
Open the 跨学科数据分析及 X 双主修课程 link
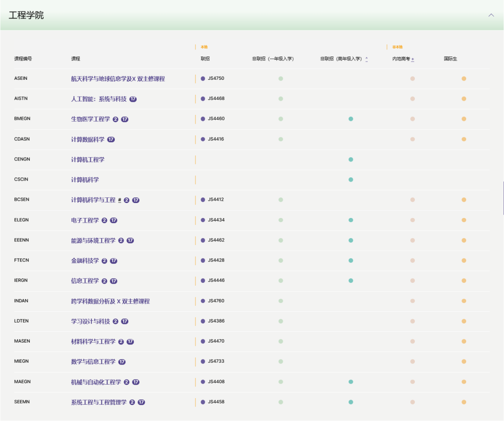coord(110,301)
